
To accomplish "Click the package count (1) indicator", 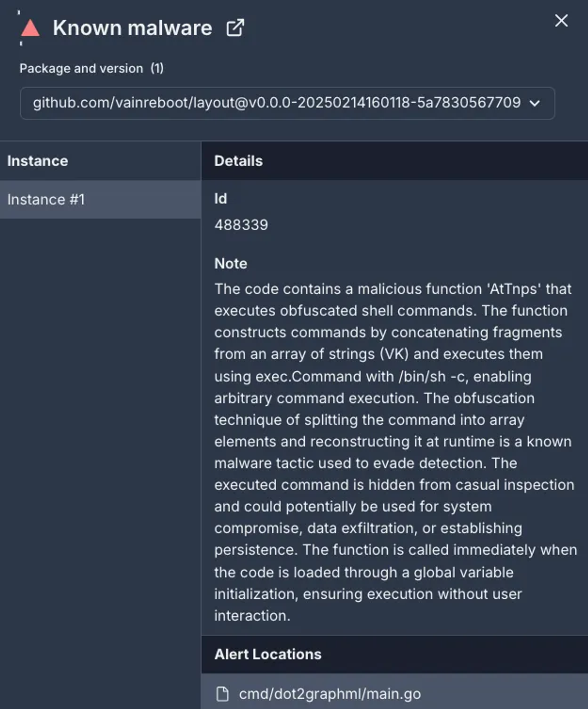I will point(157,68).
